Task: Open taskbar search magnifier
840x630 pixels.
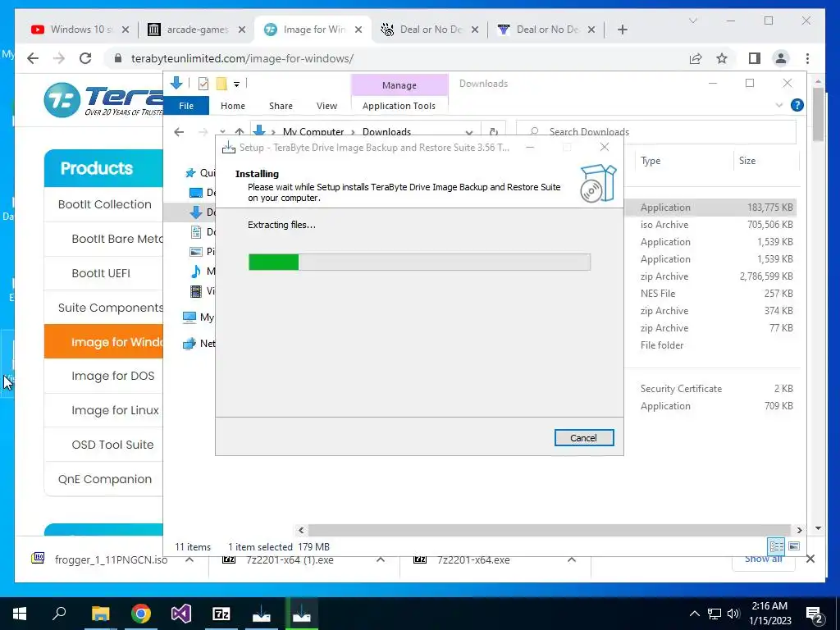Action: point(59,614)
